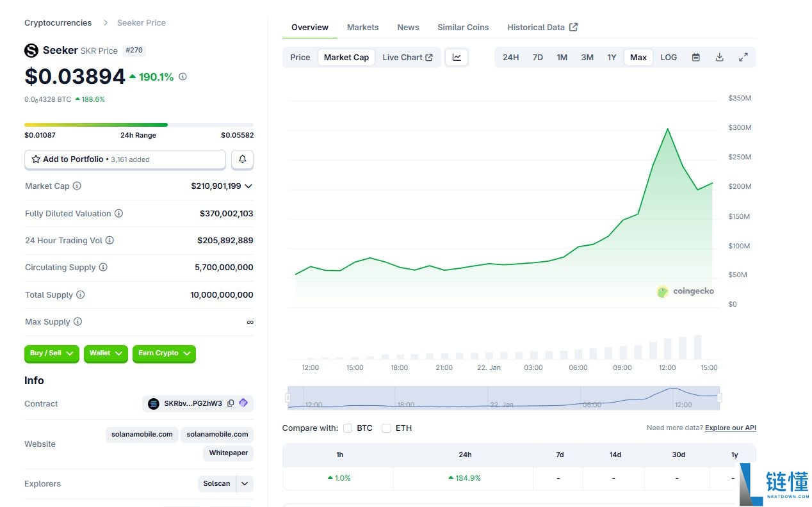The height and width of the screenshot is (507, 812).
Task: Open the Earn Crypto dropdown
Action: (164, 353)
